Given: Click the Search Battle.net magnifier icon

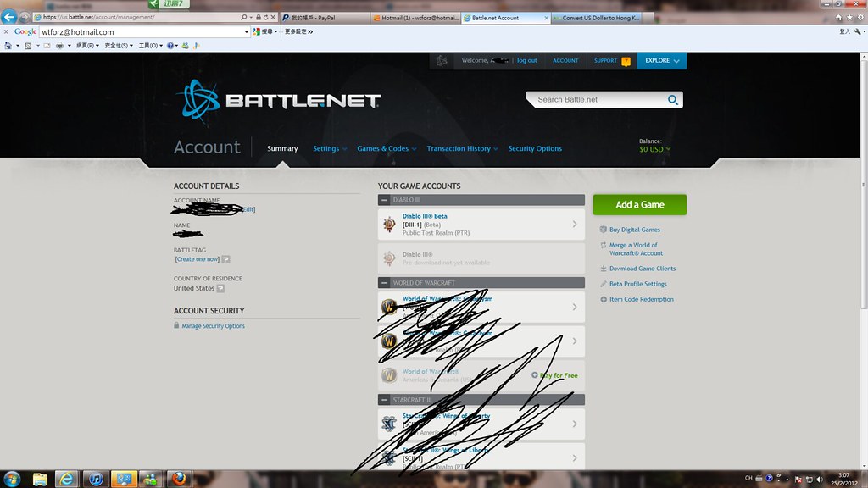Looking at the screenshot, I should click(672, 100).
